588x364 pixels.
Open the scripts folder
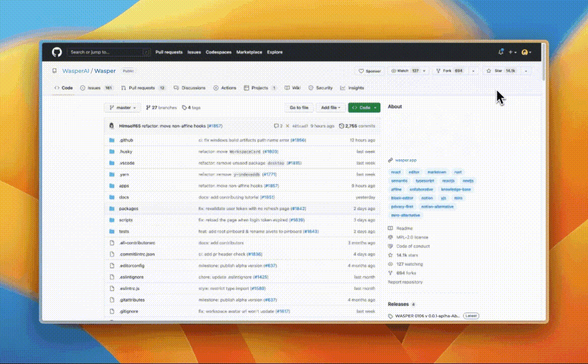[x=126, y=220]
